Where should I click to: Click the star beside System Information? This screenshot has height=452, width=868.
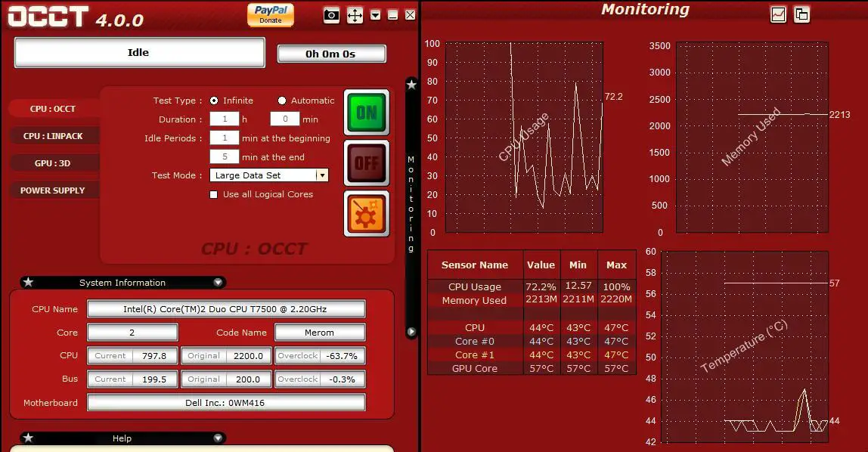[28, 282]
